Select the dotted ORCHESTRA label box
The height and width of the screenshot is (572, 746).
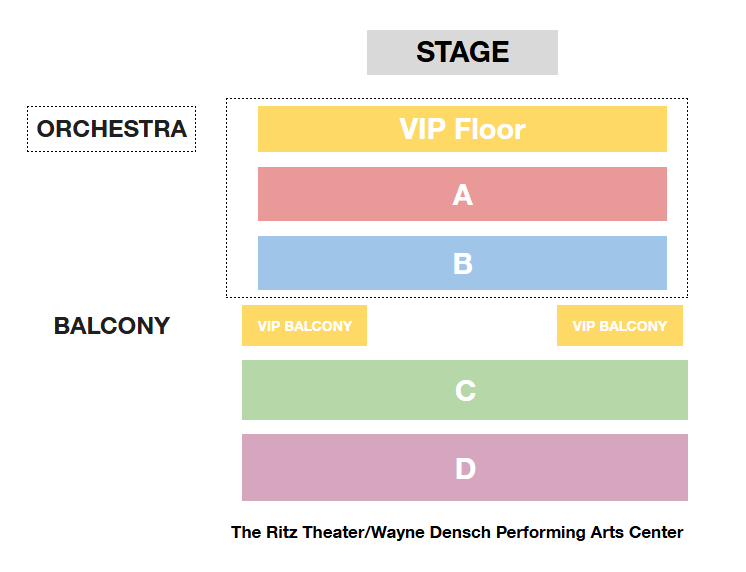click(111, 129)
